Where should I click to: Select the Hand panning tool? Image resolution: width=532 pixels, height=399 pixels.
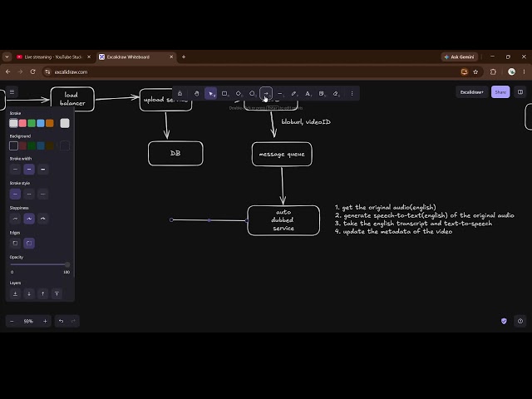click(x=196, y=93)
